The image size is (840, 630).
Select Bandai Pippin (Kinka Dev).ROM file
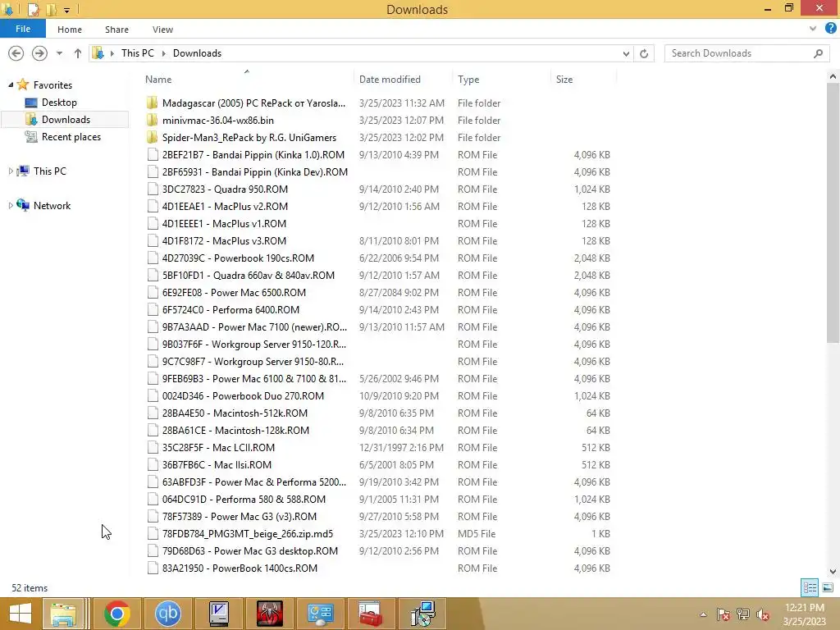[x=255, y=172]
